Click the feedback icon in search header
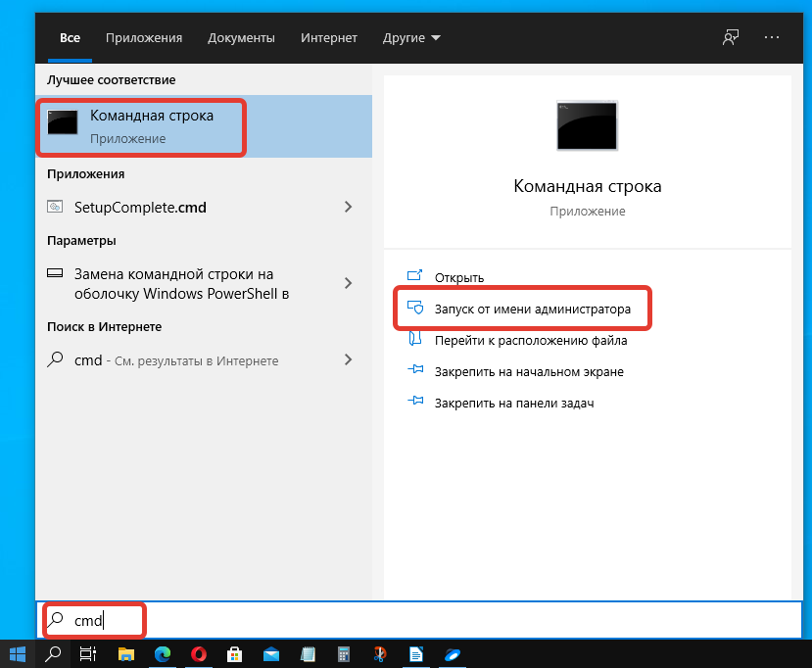The image size is (812, 668). pos(730,37)
